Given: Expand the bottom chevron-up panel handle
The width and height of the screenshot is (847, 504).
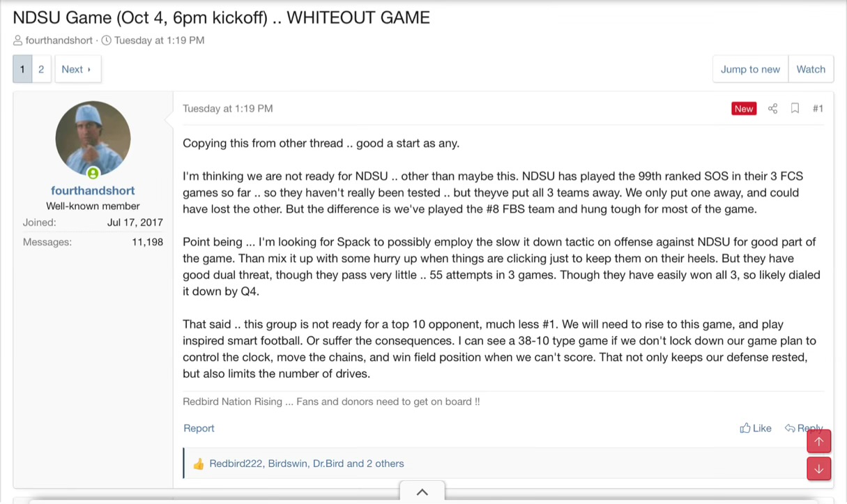Looking at the screenshot, I should point(422,492).
